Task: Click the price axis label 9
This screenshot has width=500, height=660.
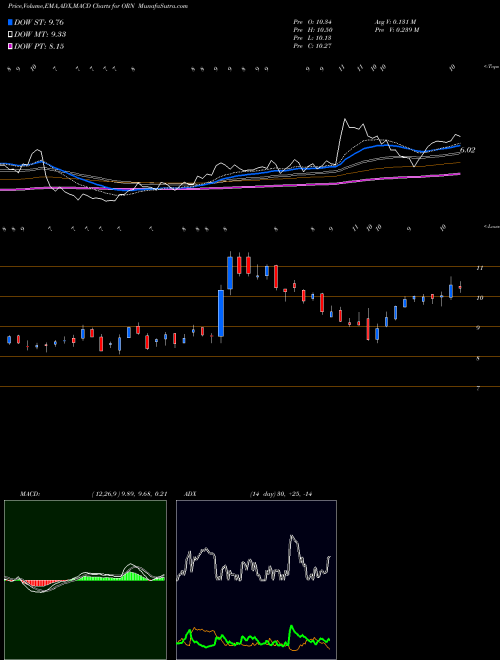Action: tap(478, 327)
